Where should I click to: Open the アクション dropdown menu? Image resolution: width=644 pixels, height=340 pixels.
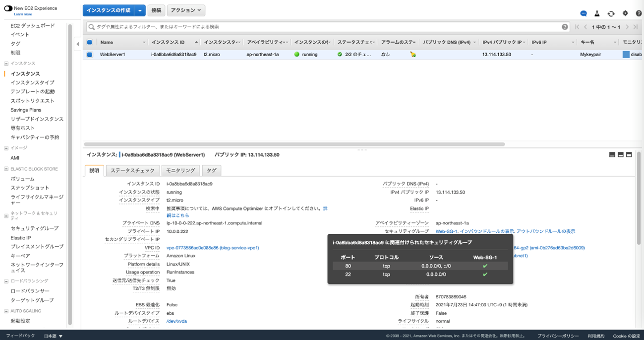click(x=186, y=10)
